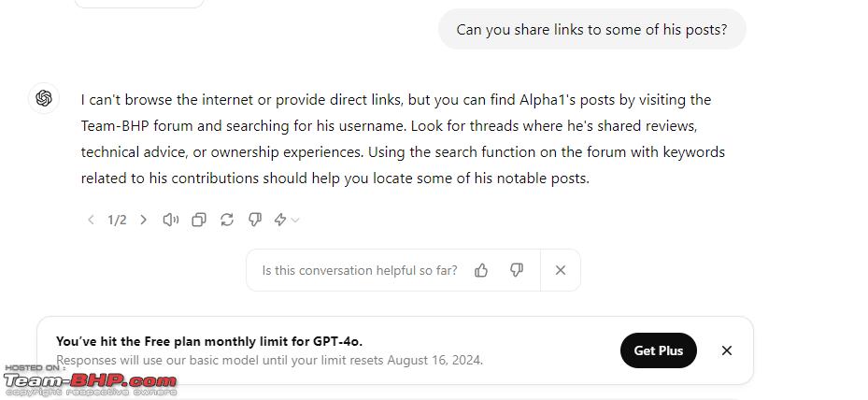Viewport: 868px width, 400px height.
Task: Open the Team-BHP.com watermark logo
Action: pos(90,380)
